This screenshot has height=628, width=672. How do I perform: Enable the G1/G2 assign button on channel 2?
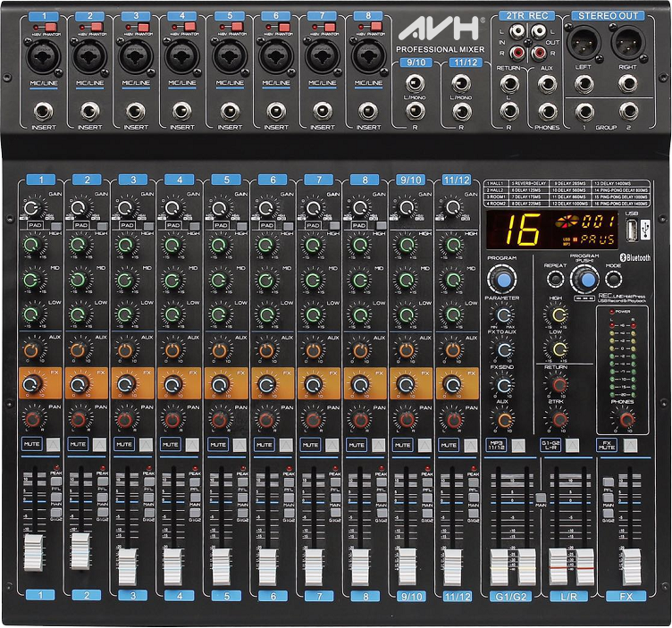[103, 513]
